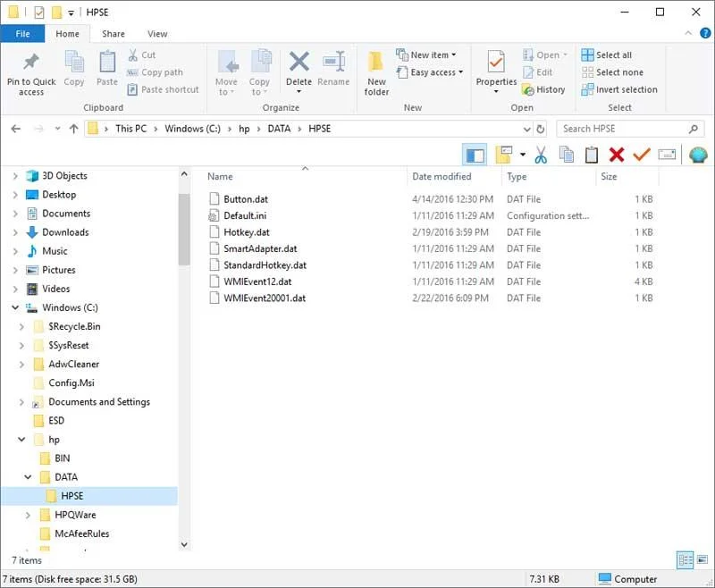Click the Paste clipboard icon
The image size is (715, 588).
point(107,63)
